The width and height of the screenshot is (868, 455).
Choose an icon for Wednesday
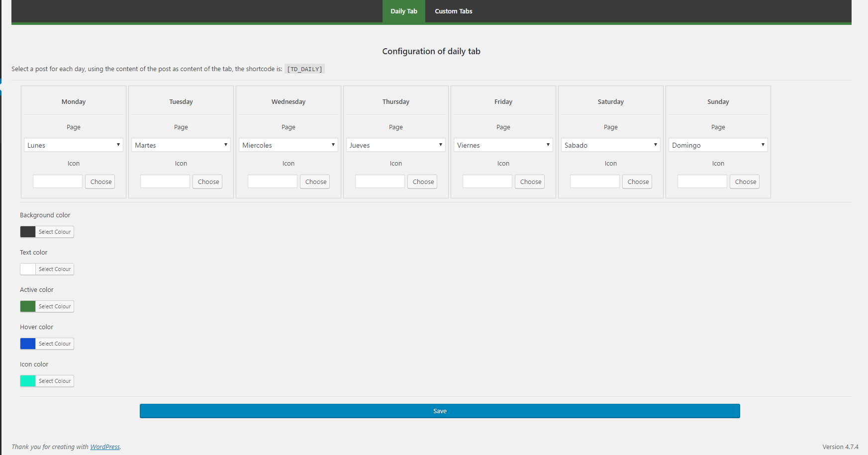tap(315, 182)
